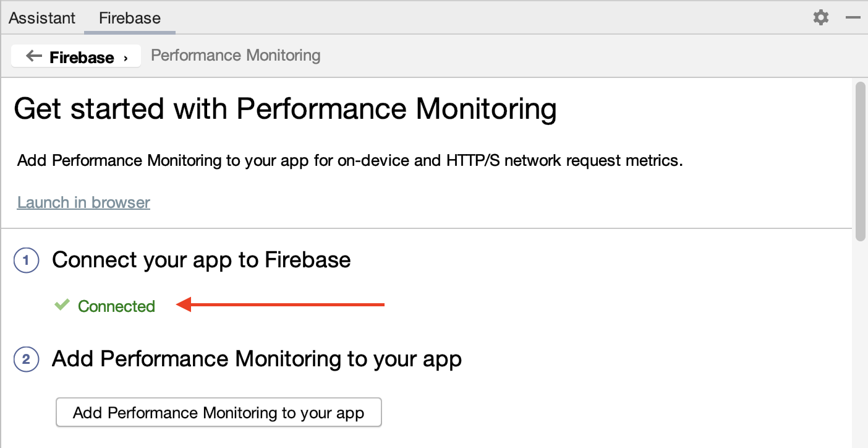Click Add Performance Monitoring to your app

[218, 412]
